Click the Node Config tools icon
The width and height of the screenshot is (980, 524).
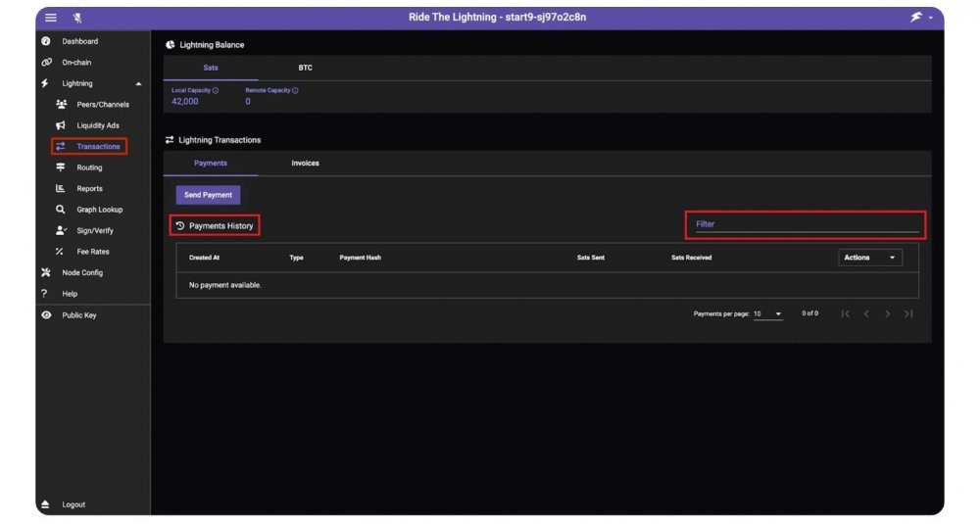pos(46,272)
